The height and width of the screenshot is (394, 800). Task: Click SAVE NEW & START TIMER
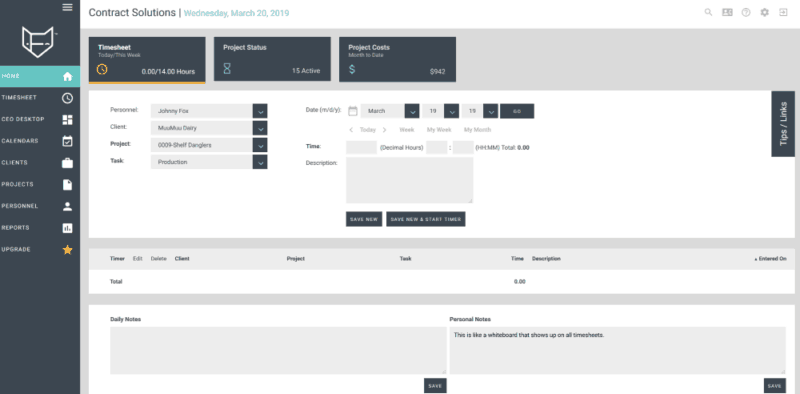pyautogui.click(x=426, y=219)
